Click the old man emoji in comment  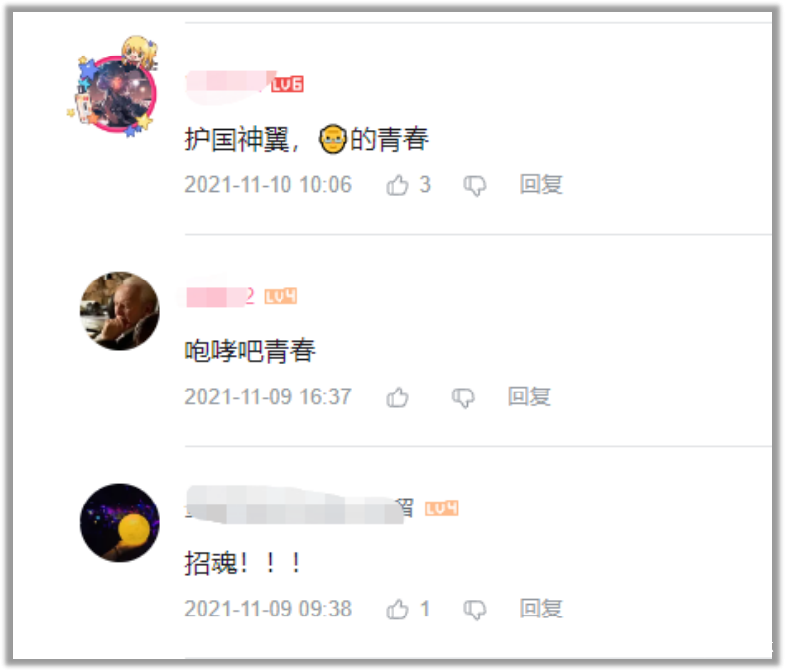click(x=332, y=140)
